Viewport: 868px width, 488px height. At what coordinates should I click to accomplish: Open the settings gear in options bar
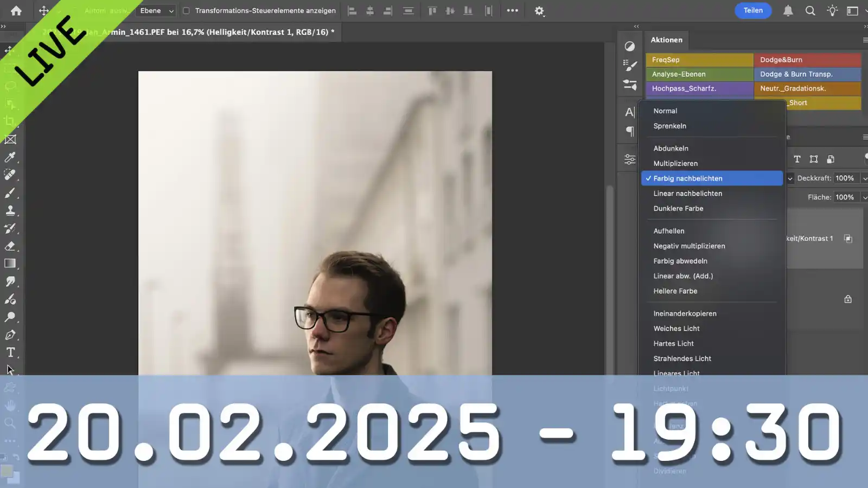tap(539, 11)
